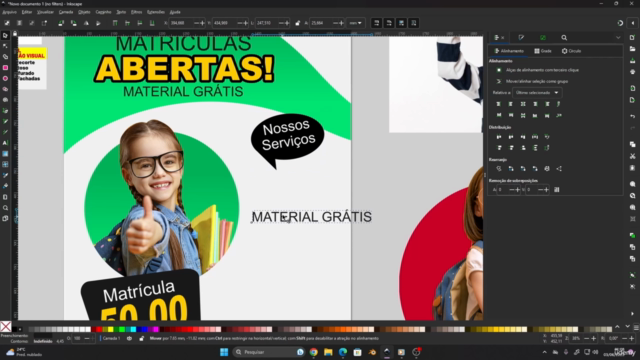Screen dimensions: 640x360
Task: Flip selection horizontally
Action: coord(86,23)
